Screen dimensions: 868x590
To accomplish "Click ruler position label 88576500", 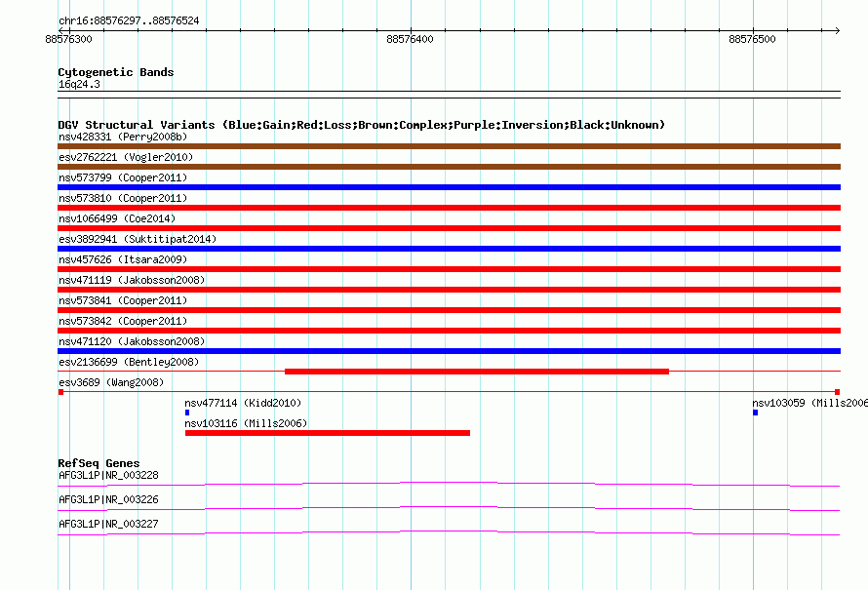I will pyautogui.click(x=752, y=39).
